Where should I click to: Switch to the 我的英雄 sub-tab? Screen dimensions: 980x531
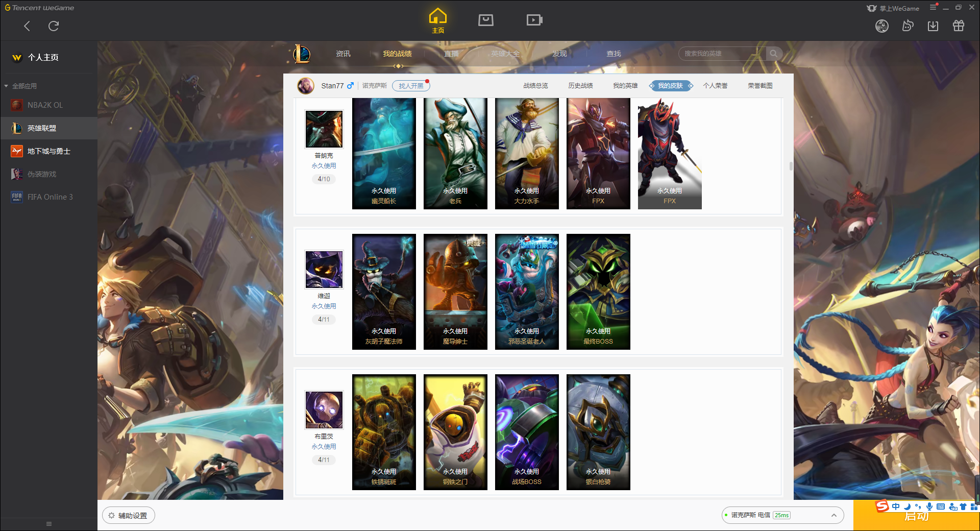tap(625, 86)
